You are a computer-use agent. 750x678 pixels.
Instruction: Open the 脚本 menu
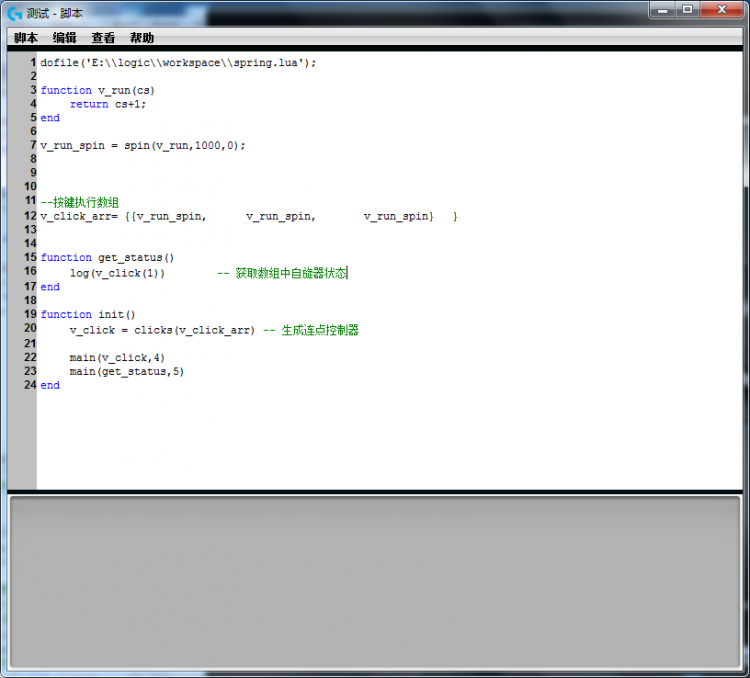coord(26,38)
